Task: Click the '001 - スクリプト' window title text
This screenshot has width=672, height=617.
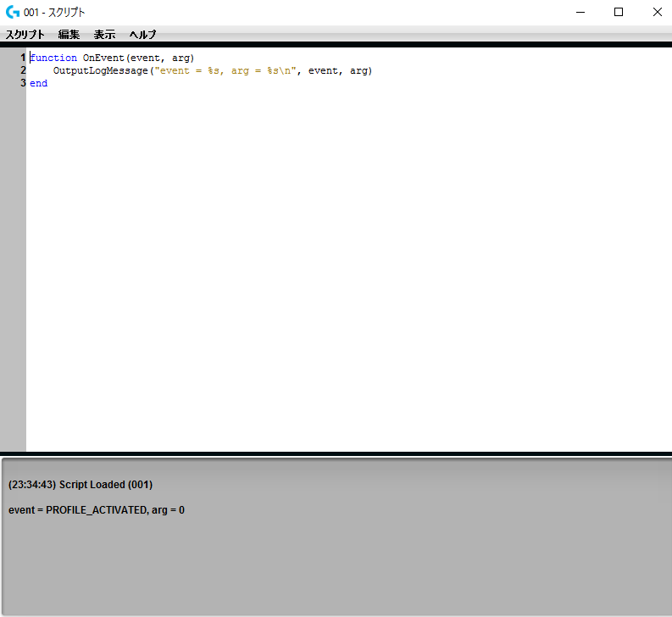Action: click(54, 12)
